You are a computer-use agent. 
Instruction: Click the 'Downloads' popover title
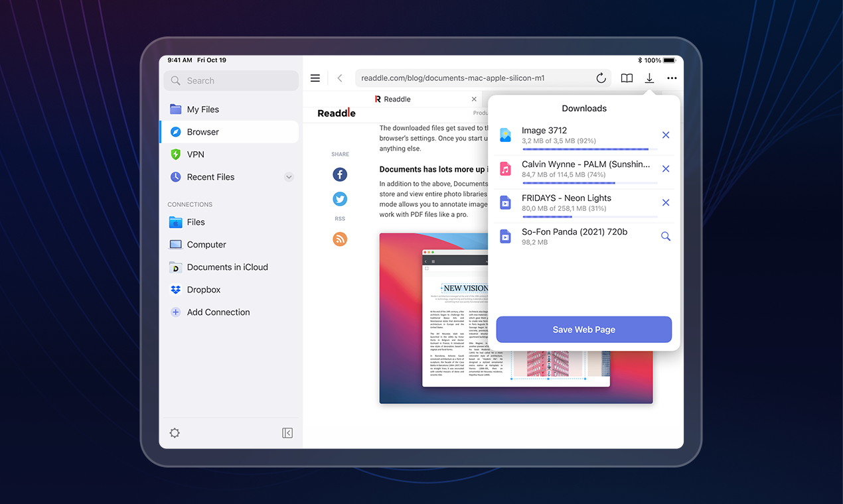pyautogui.click(x=584, y=108)
